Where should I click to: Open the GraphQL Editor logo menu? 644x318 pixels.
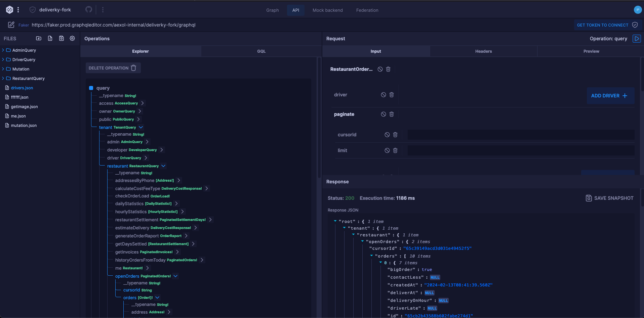pyautogui.click(x=9, y=10)
